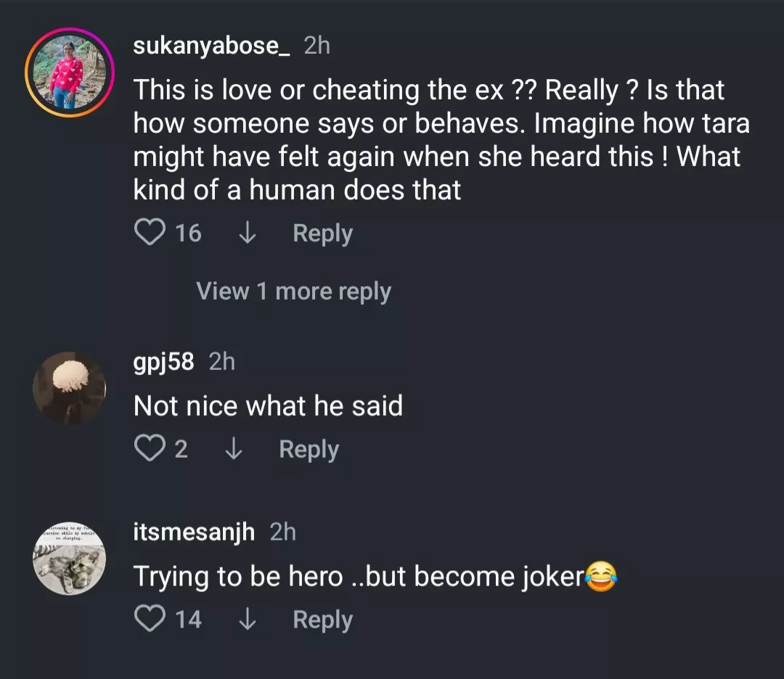Downvote itsmesanjh's joker comment with the arrow
Viewport: 784px width, 679px height.
tap(248, 620)
